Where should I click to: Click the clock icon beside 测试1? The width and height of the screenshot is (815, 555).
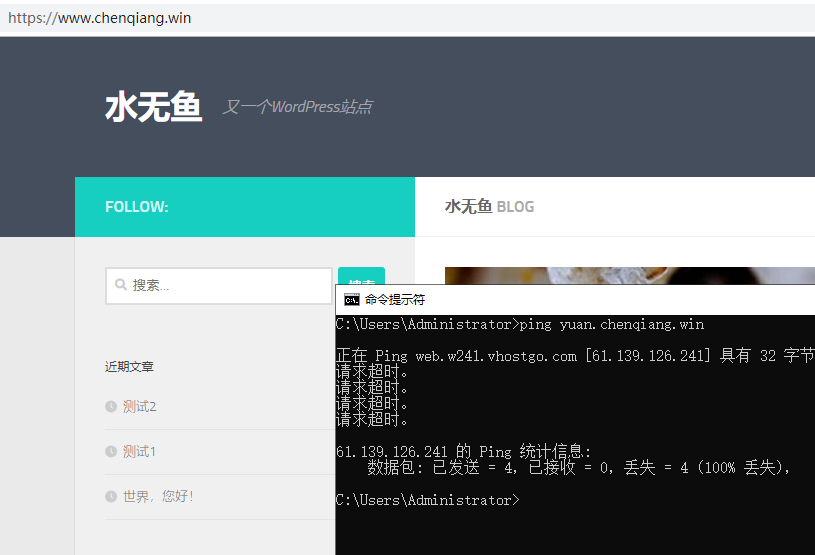point(111,452)
